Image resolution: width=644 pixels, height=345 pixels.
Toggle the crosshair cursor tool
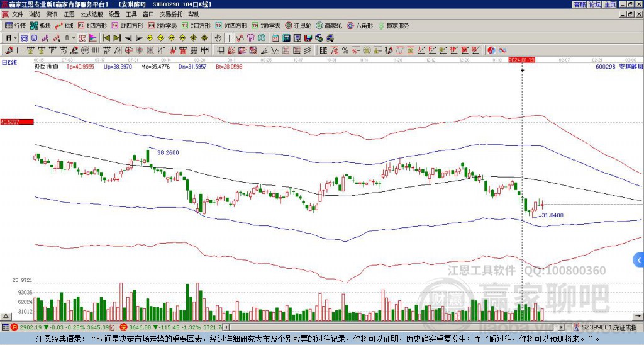(229, 38)
